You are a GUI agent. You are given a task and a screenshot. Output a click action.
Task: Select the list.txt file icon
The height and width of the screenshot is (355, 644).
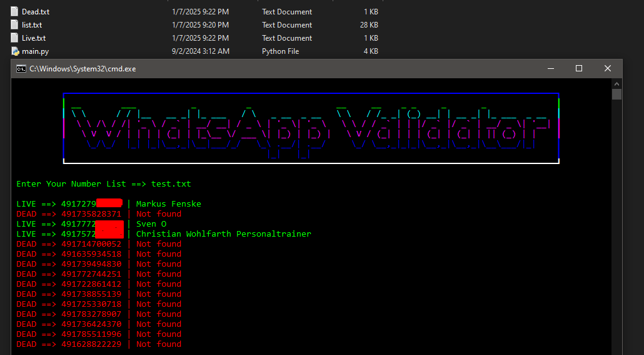coord(15,24)
